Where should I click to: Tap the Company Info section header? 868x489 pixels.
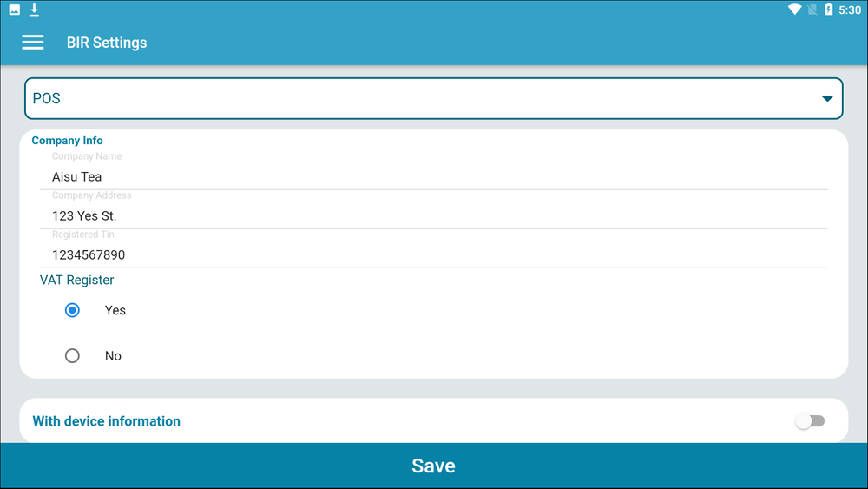68,141
